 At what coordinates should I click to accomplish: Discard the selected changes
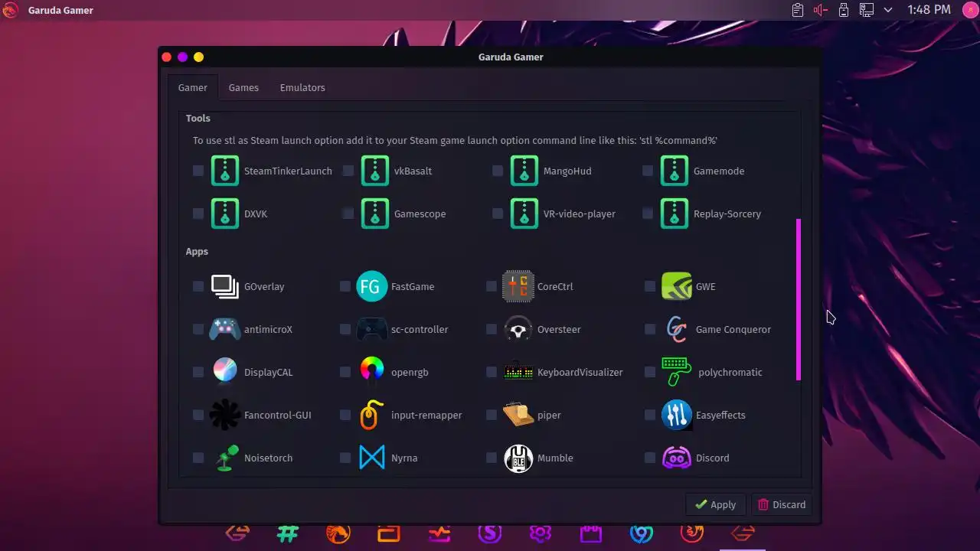coord(781,504)
